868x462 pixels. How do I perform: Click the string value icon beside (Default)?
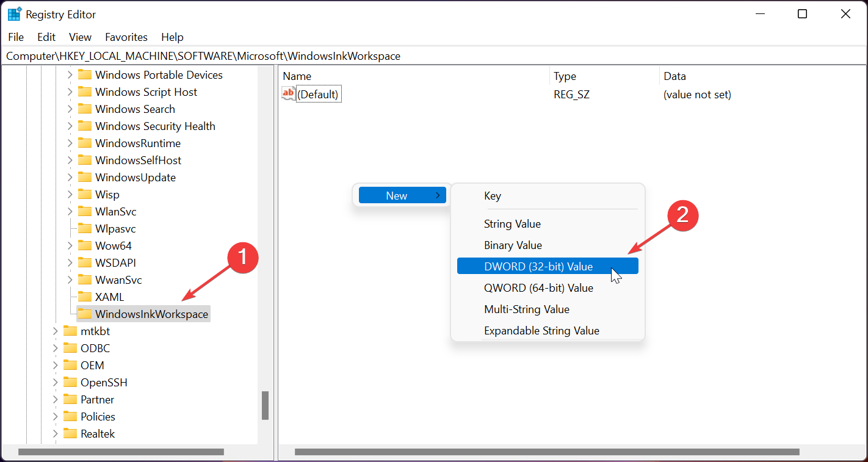point(288,93)
